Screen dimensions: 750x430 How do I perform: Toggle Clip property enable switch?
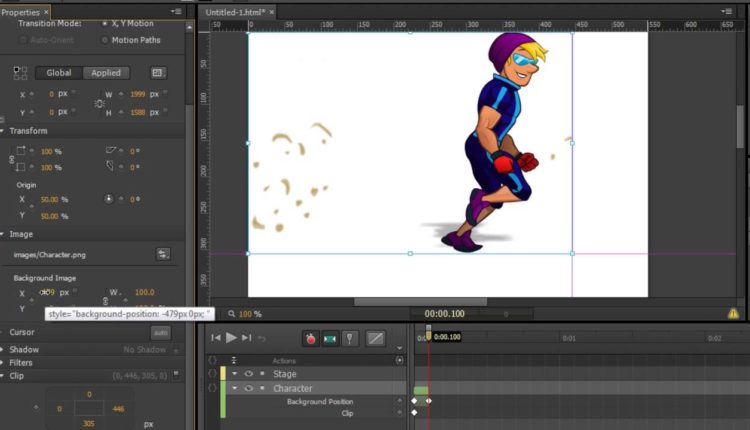pyautogui.click(x=176, y=374)
